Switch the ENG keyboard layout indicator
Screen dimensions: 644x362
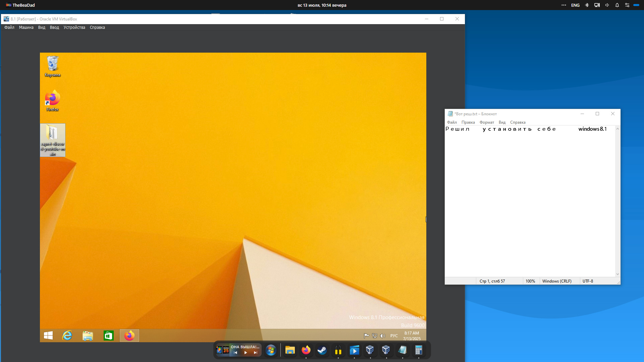coord(575,5)
